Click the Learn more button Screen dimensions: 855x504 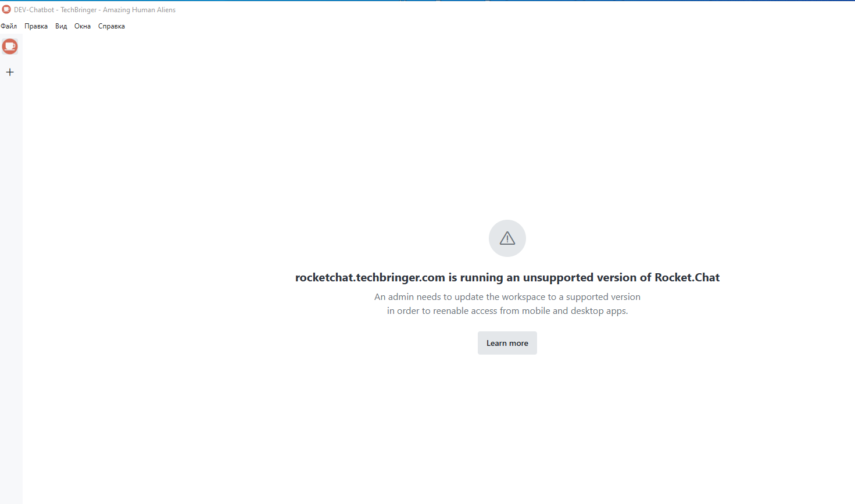[507, 343]
